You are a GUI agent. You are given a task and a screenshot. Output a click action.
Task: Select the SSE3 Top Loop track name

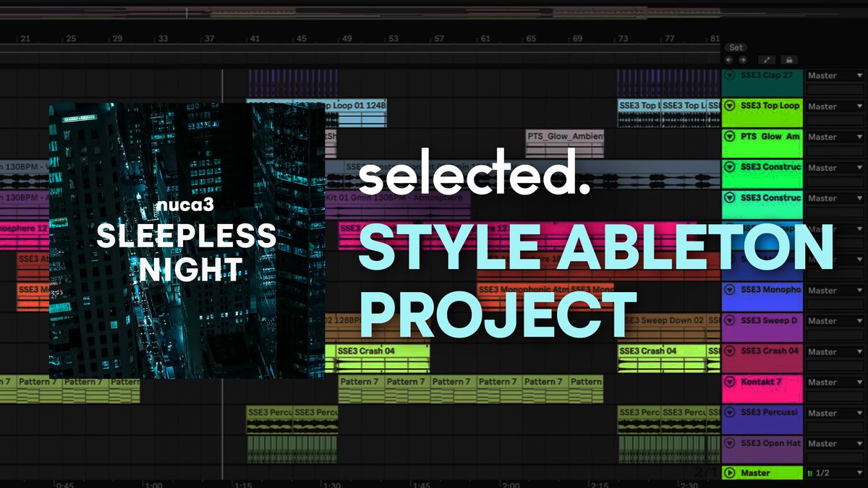pyautogui.click(x=770, y=106)
